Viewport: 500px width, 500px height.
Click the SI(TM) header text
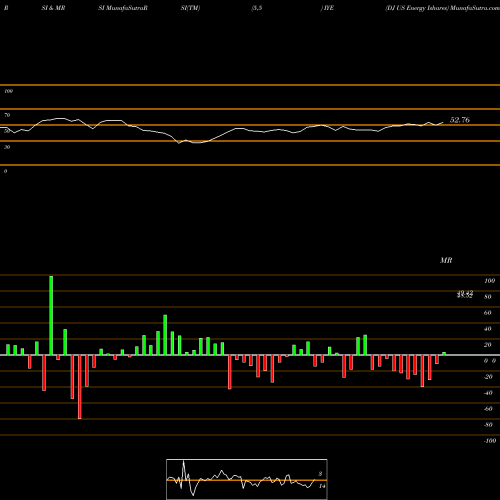click(190, 8)
